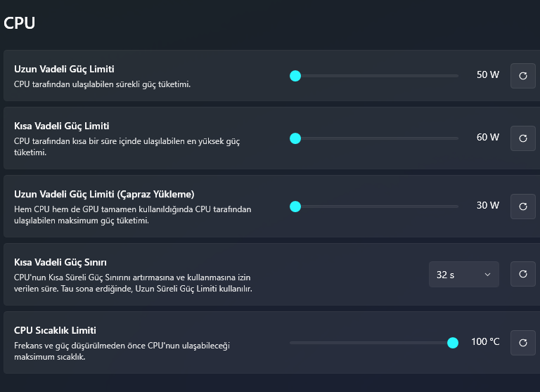This screenshot has height=392, width=540.
Task: Select the Kısa Vadeli Güç Limiti title
Action: click(x=62, y=126)
